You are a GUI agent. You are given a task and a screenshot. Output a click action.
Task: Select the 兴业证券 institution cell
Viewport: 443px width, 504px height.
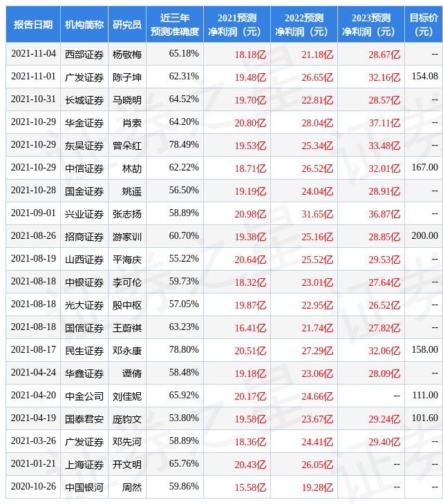84,214
